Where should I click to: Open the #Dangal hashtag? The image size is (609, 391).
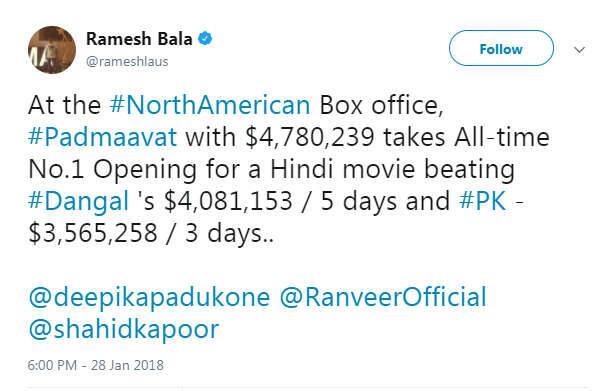tap(78, 202)
